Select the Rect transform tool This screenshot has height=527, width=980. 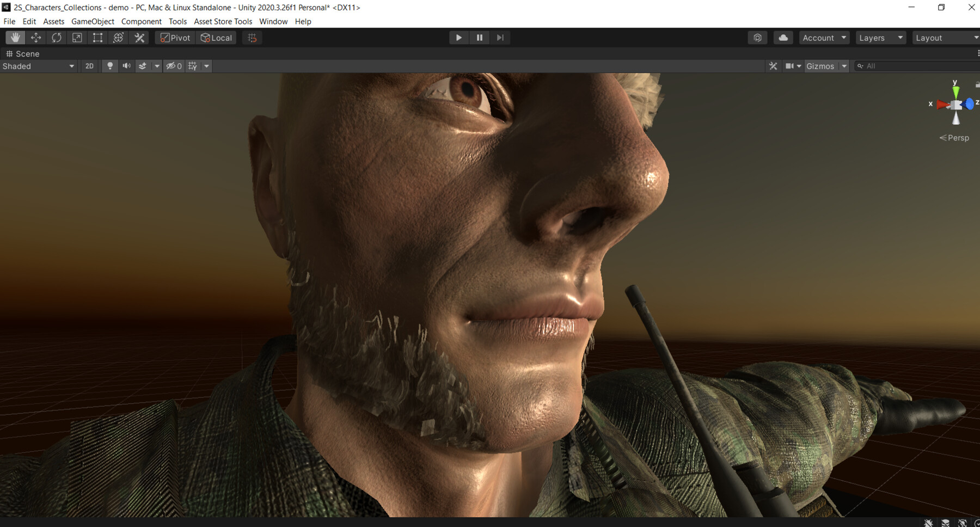tap(97, 38)
